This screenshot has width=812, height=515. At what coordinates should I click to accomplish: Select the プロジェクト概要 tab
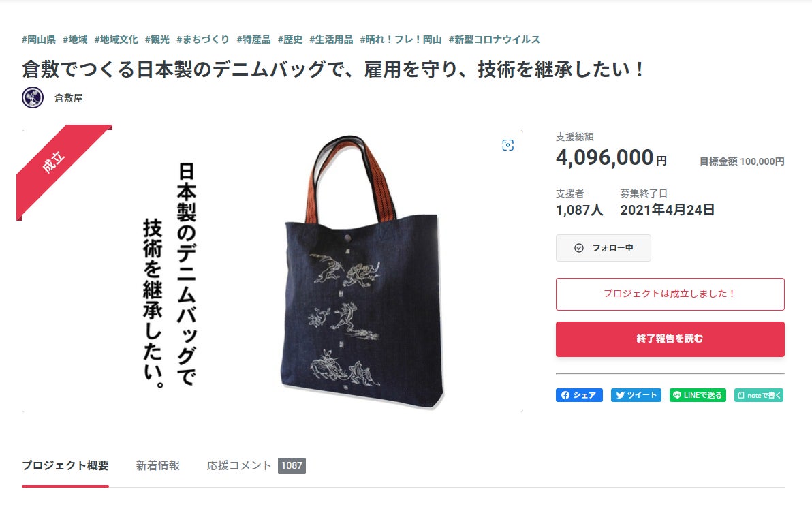click(x=65, y=465)
